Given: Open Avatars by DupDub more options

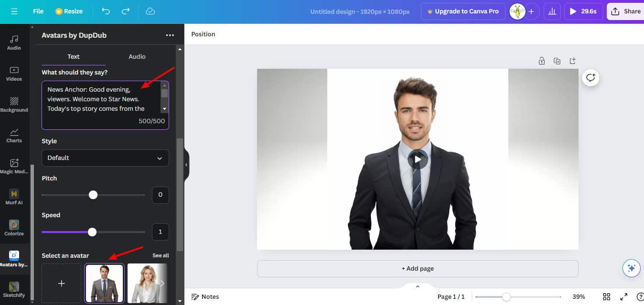Looking at the screenshot, I should click(170, 35).
